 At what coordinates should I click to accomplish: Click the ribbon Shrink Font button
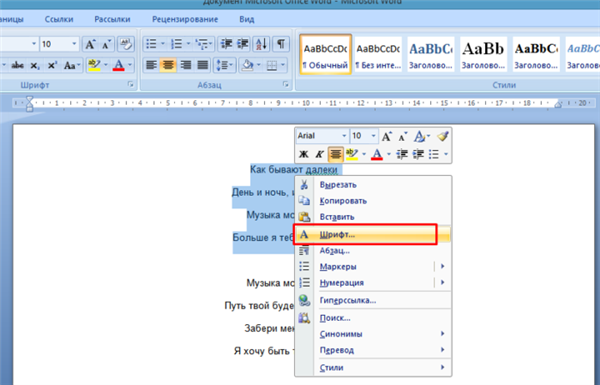106,44
